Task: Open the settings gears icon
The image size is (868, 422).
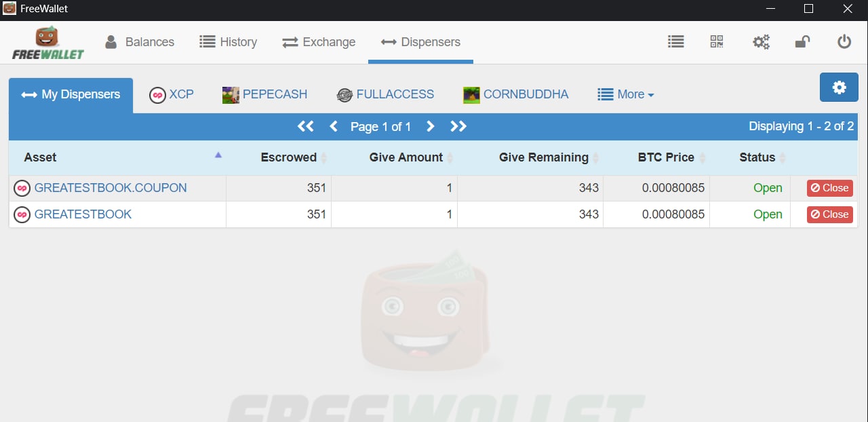Action: [761, 42]
